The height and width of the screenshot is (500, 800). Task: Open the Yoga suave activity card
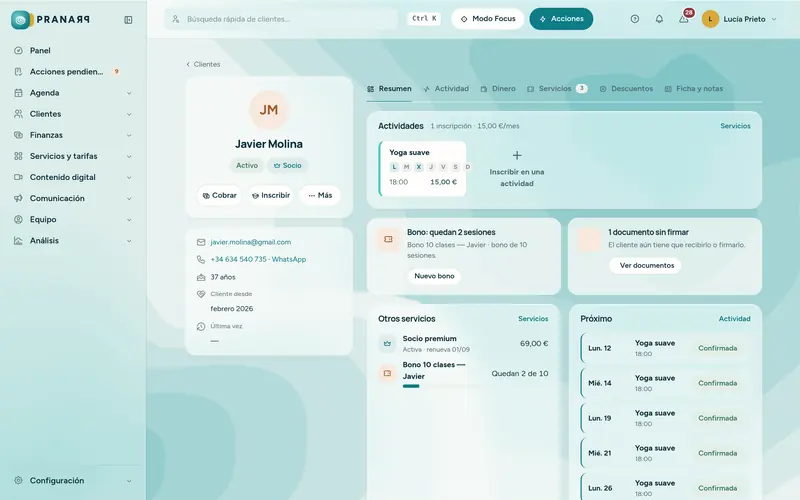click(x=422, y=168)
